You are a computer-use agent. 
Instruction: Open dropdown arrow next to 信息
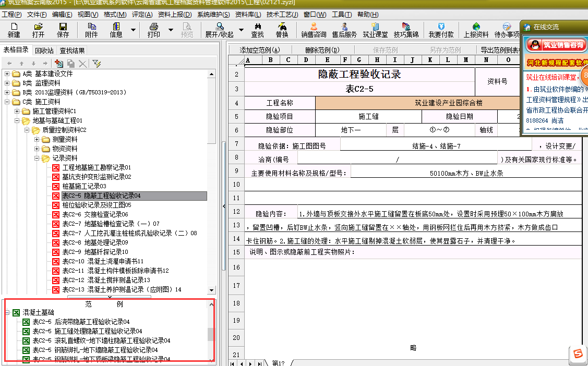point(133,30)
